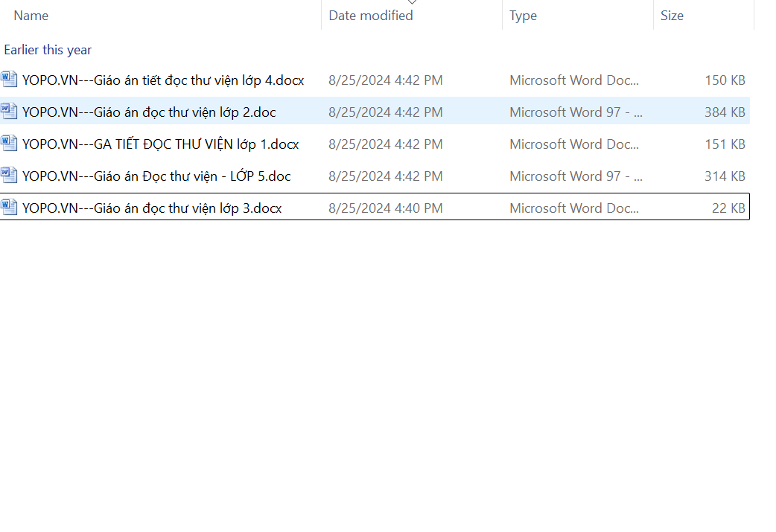Click the Word icon of lớp 2.doc file
The width and height of the screenshot is (776, 532).
(x=9, y=112)
